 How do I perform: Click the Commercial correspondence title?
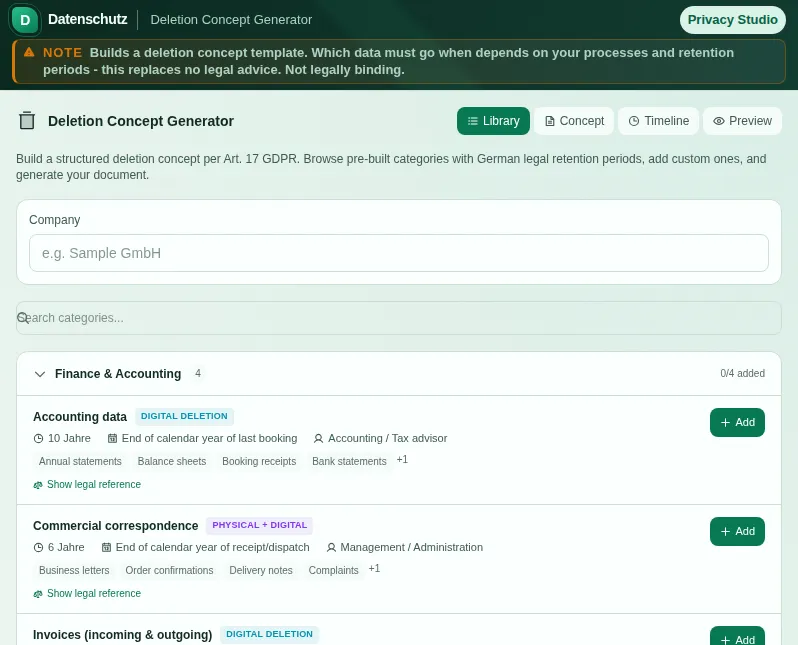[x=116, y=526]
